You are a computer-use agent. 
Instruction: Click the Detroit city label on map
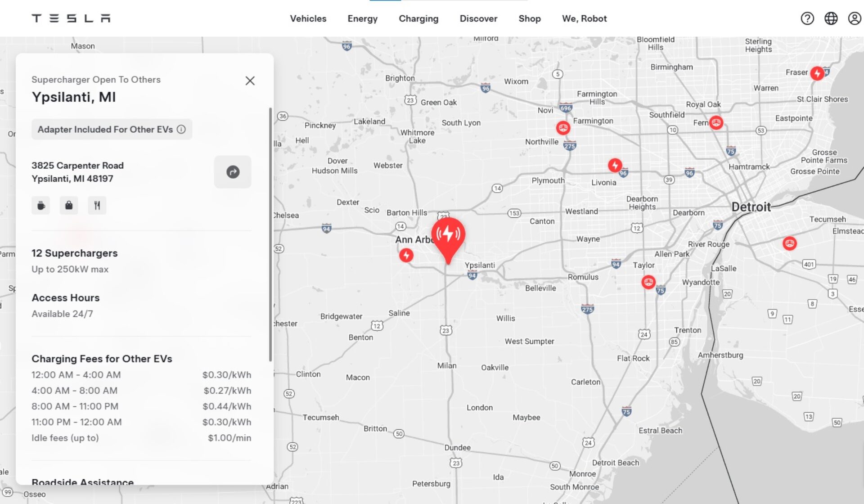click(x=751, y=207)
